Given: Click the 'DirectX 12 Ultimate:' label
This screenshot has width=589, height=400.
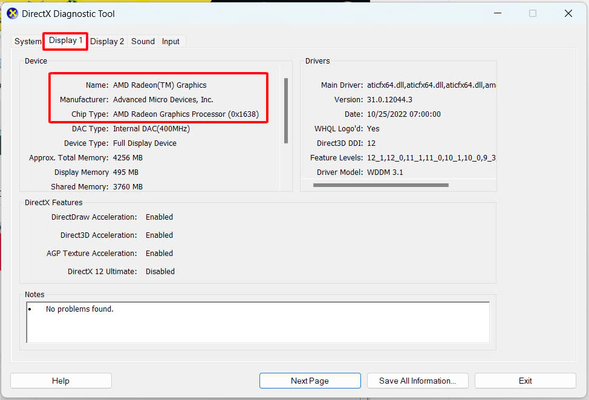Looking at the screenshot, I should tap(102, 271).
